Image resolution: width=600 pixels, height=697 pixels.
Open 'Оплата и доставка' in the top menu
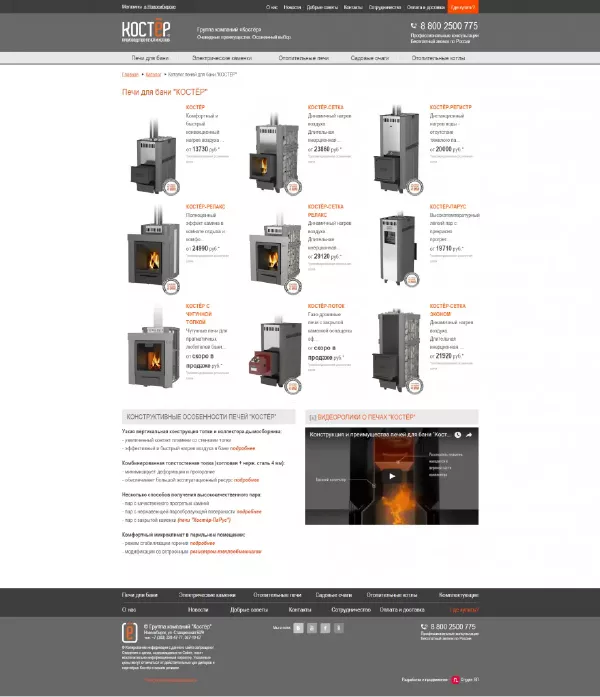pos(426,7)
